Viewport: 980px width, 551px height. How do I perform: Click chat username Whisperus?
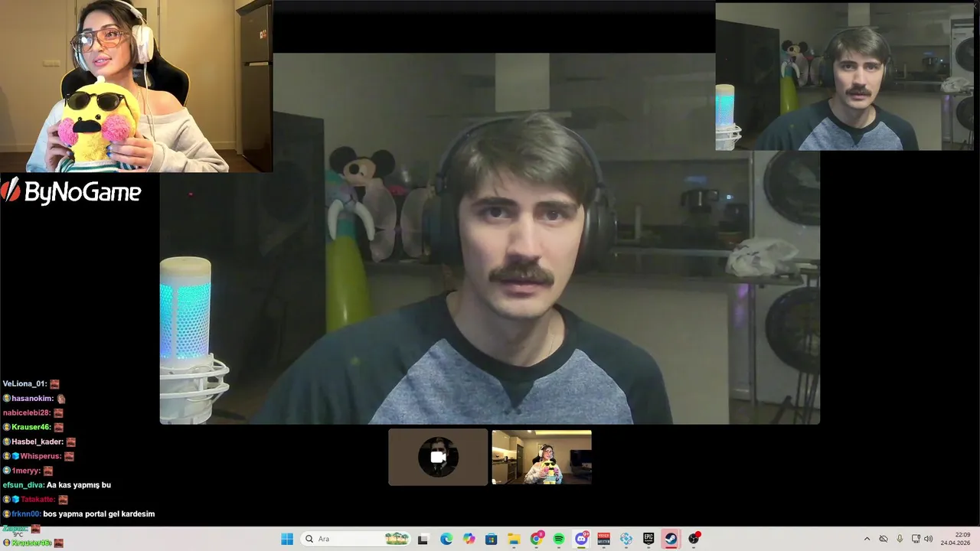tap(40, 456)
